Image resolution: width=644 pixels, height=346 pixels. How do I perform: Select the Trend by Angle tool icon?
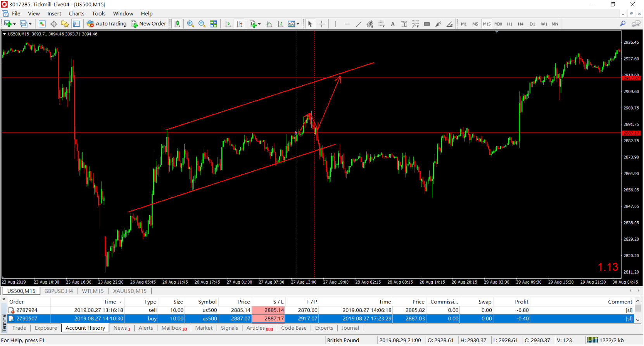pyautogui.click(x=450, y=24)
